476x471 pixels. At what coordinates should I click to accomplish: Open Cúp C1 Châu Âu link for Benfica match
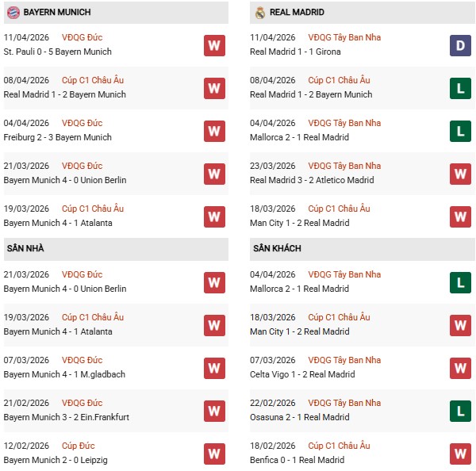[x=339, y=446]
